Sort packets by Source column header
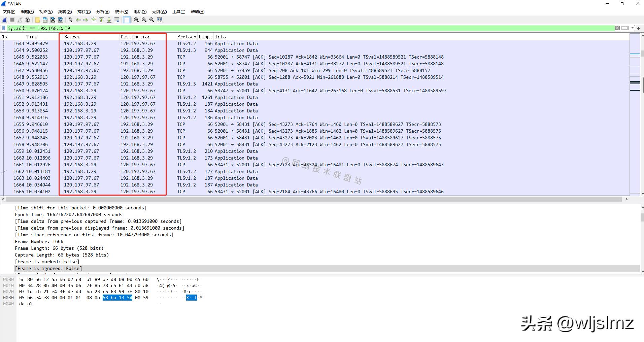Viewport: 644px width, 342px height. click(72, 37)
